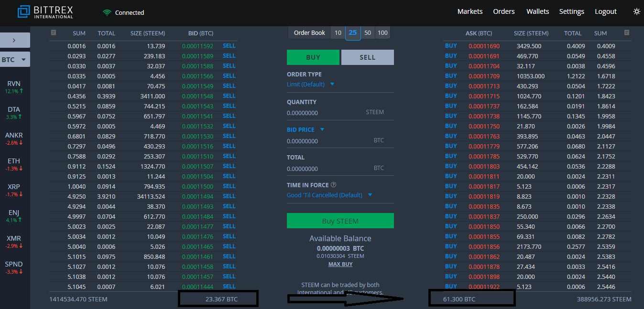Select ETH market in sidebar
This screenshot has height=309, width=644.
[x=14, y=164]
